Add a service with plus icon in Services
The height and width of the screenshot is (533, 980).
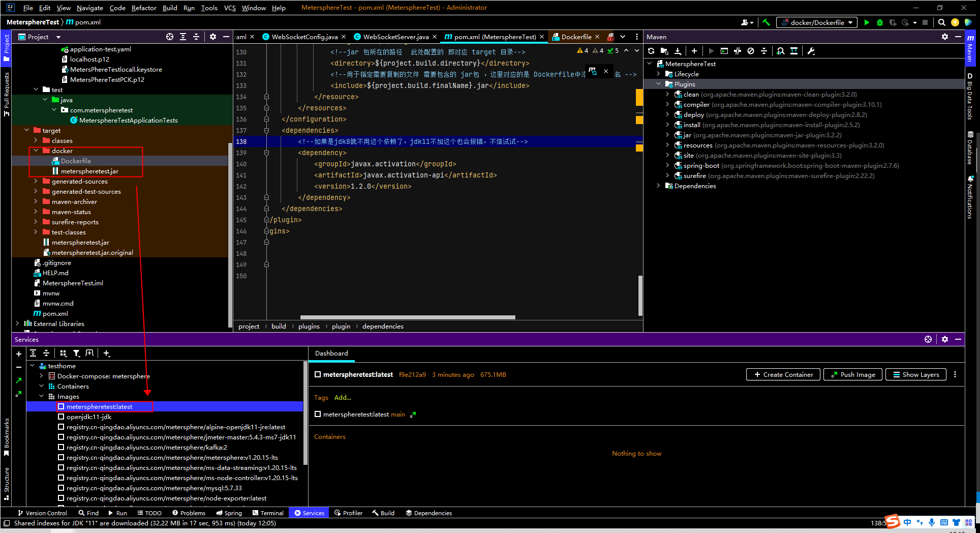(19, 353)
